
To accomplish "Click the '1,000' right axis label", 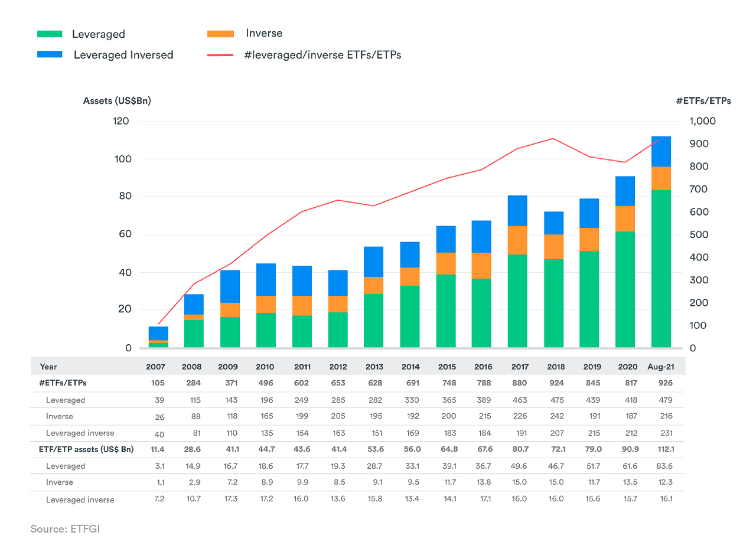I will tap(702, 121).
